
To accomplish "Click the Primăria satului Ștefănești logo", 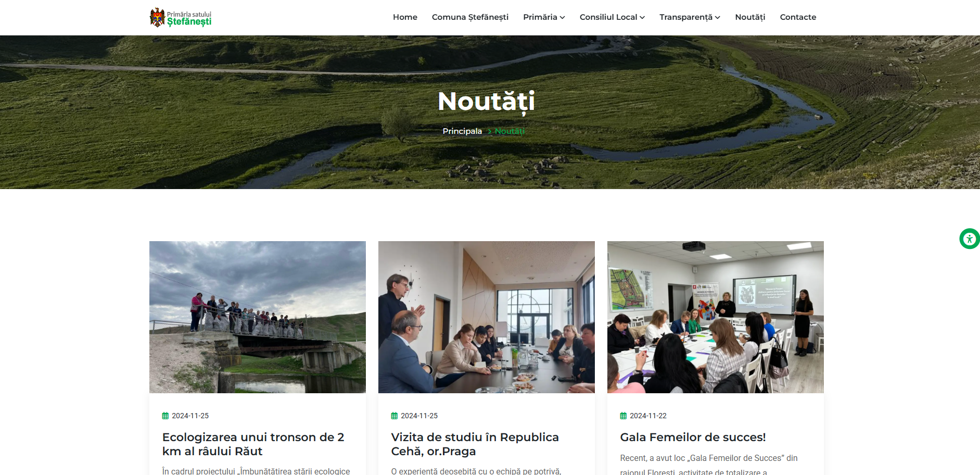I will (181, 17).
